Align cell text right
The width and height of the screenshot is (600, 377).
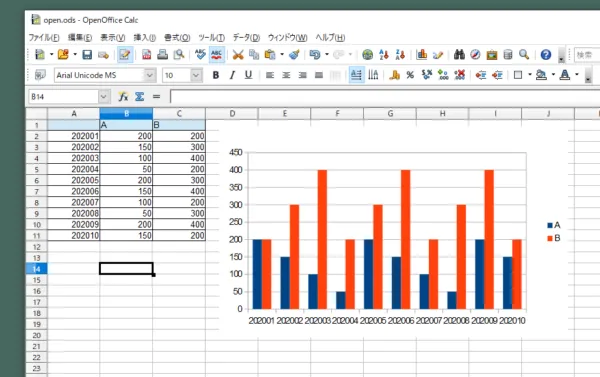302,75
